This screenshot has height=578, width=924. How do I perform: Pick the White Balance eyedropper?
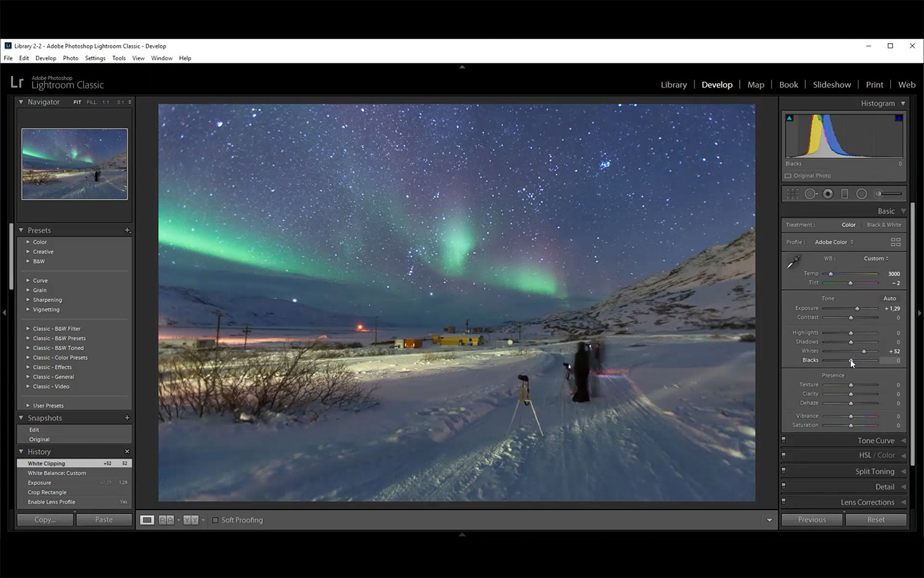tap(794, 263)
